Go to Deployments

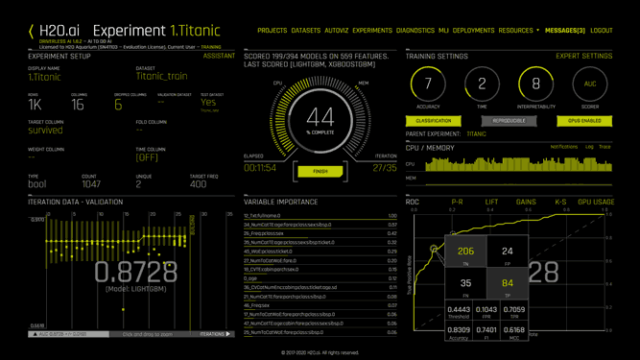point(473,31)
